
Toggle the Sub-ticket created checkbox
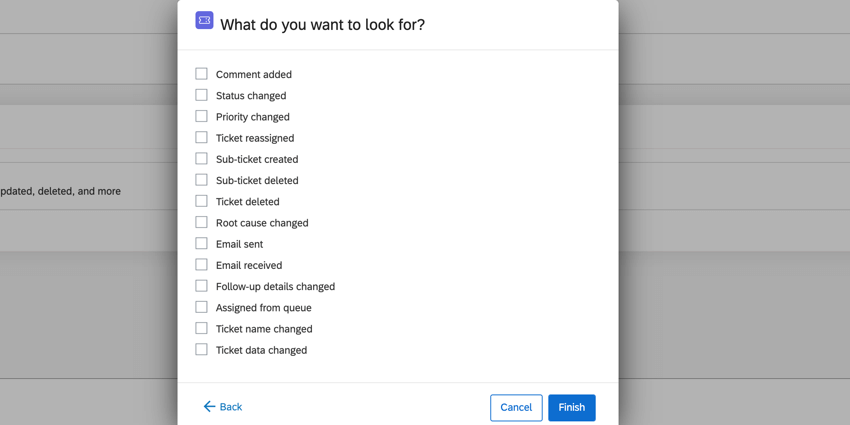point(202,159)
